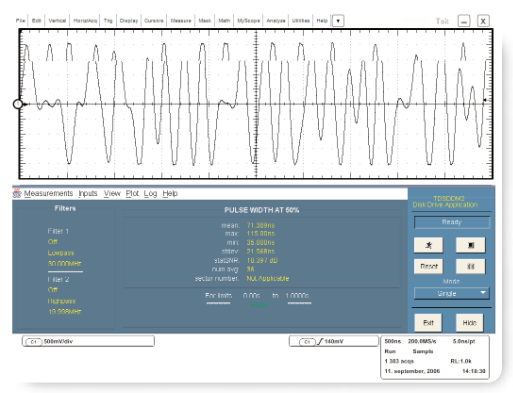Click the Exit button
This screenshot has width=513, height=393.
[x=428, y=323]
